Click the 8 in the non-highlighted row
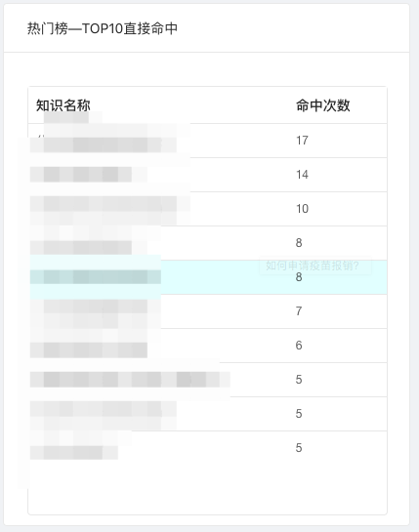The height and width of the screenshot is (532, 419). point(299,243)
